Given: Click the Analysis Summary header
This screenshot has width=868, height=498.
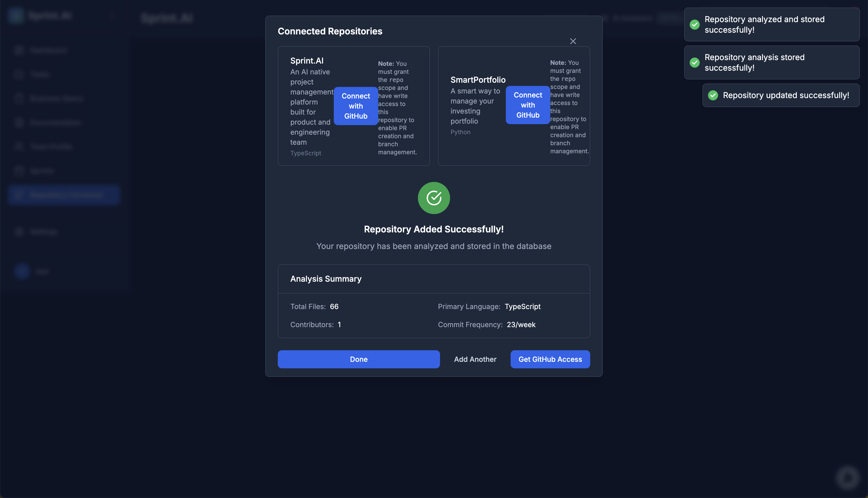Looking at the screenshot, I should click(x=325, y=279).
